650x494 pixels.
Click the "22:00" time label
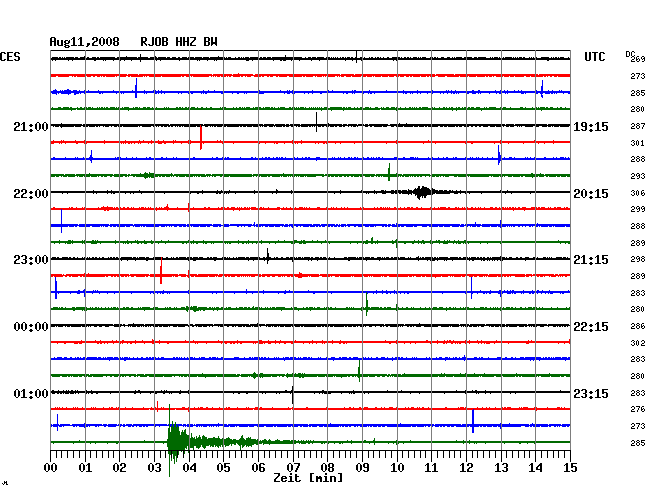point(31,194)
